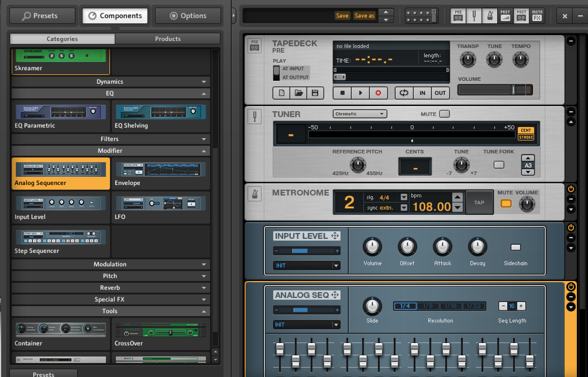The height and width of the screenshot is (377, 588).
Task: Adjust the Analog Seq module output level slider
Action: tap(307, 310)
